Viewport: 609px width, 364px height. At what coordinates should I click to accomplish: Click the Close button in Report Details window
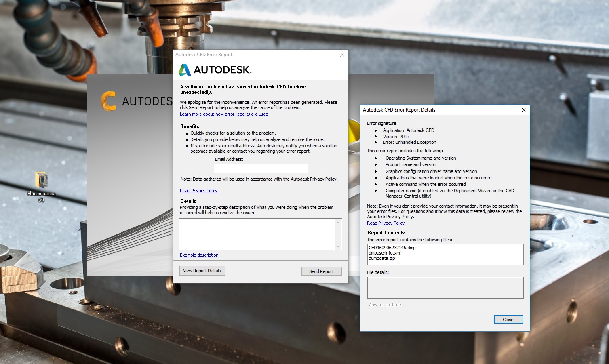508,320
